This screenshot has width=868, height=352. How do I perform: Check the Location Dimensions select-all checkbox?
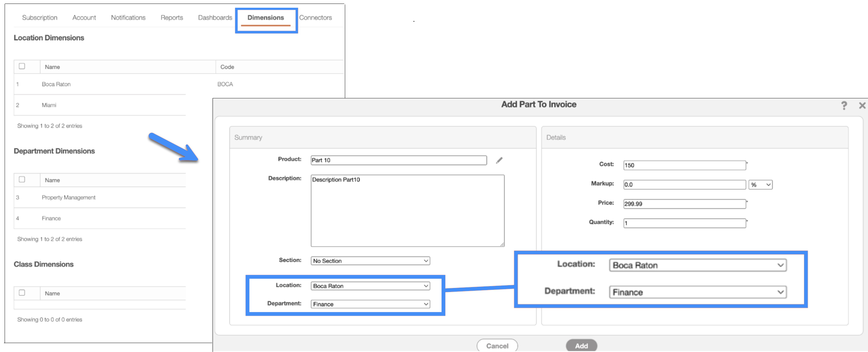click(x=22, y=66)
